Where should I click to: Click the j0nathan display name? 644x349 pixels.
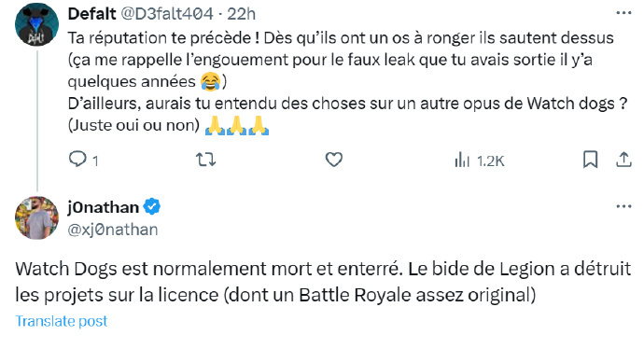click(x=103, y=207)
